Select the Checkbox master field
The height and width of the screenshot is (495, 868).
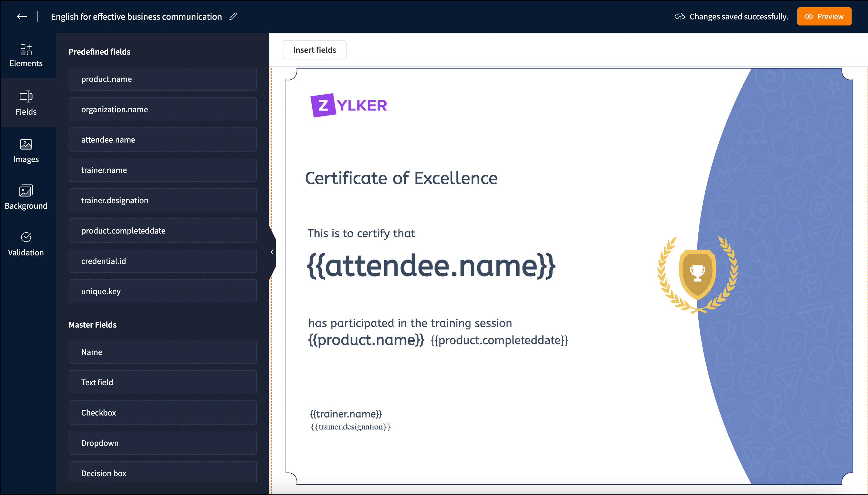(x=163, y=412)
